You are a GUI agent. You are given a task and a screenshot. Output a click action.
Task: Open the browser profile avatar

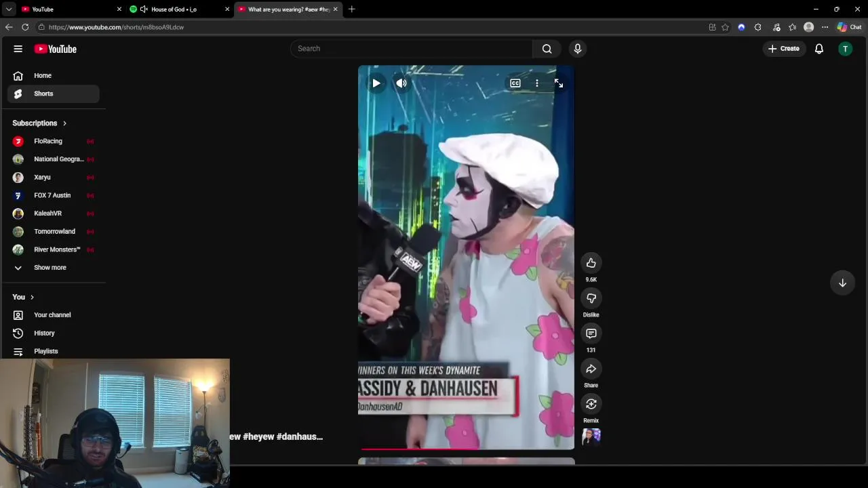[x=808, y=27]
